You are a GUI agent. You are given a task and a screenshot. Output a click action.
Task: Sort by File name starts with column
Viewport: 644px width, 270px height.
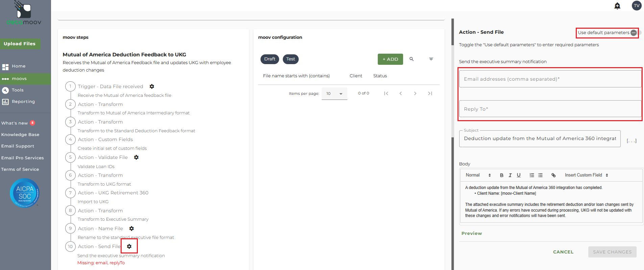pyautogui.click(x=296, y=76)
